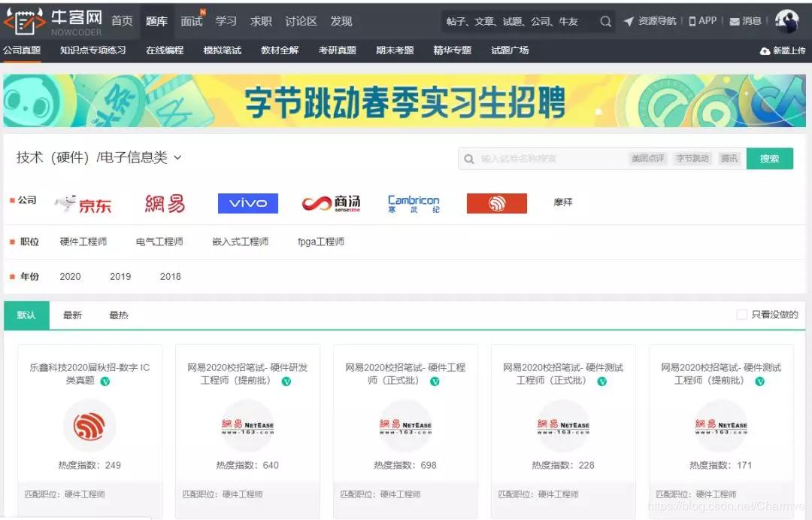Enable the 只看没做的 checkbox

[x=742, y=315]
